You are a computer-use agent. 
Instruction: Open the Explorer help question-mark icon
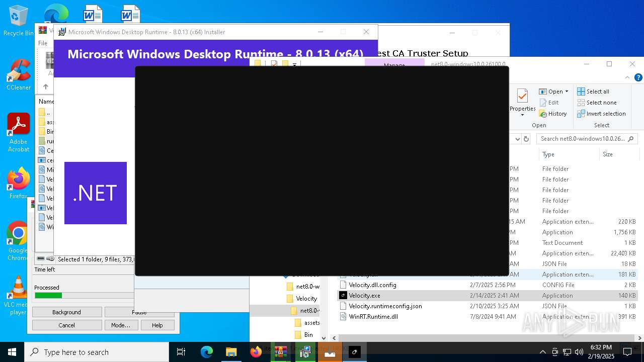pos(638,77)
